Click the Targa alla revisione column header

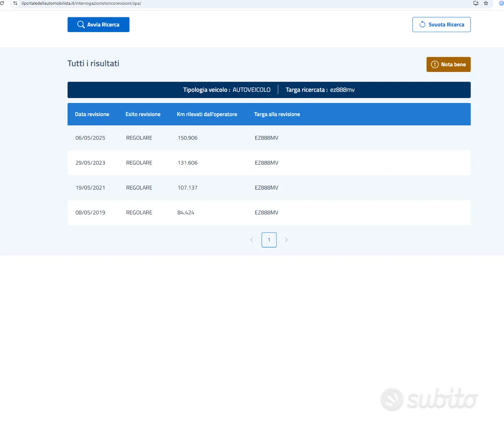[277, 114]
